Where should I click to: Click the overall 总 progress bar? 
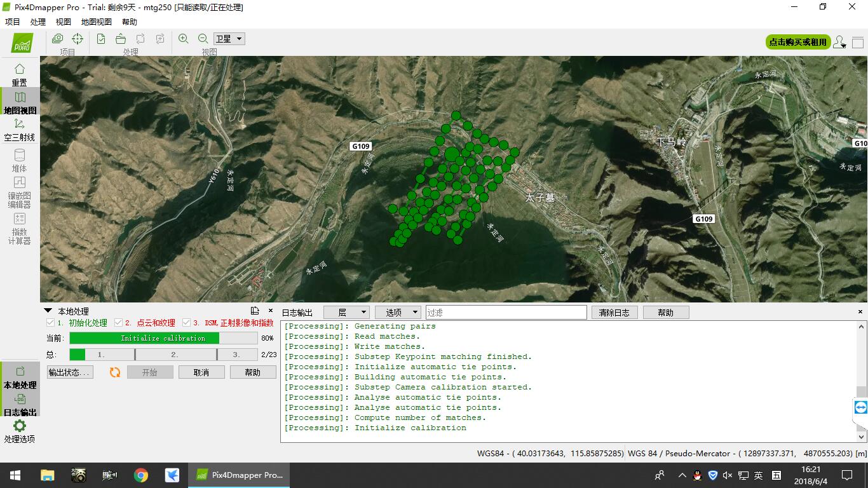click(x=163, y=355)
